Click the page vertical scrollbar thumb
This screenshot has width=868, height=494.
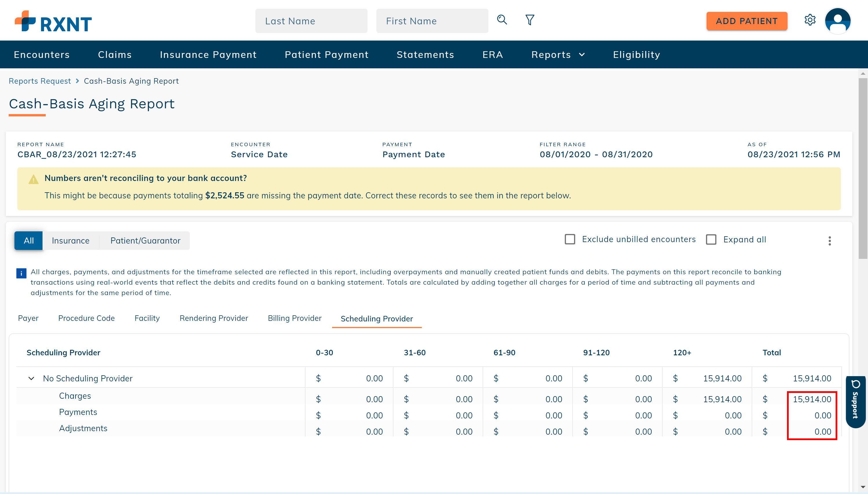[863, 169]
